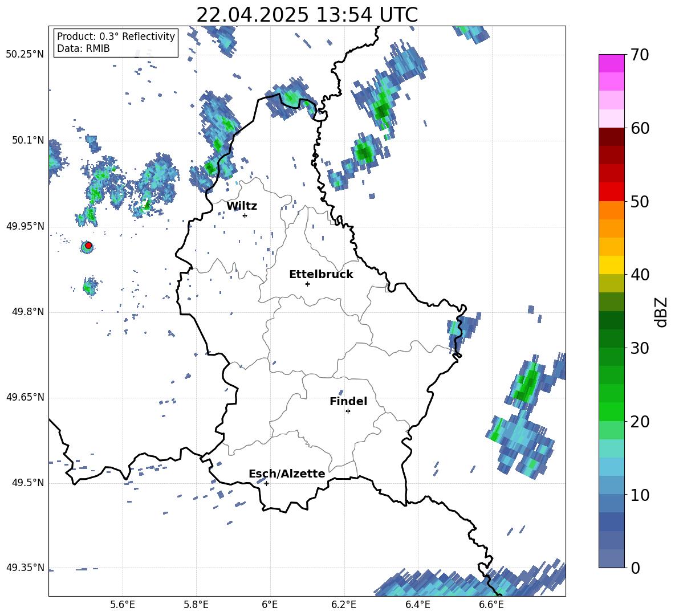675x616 pixels.
Task: Click the Data: RMIB text
Action: click(x=83, y=48)
